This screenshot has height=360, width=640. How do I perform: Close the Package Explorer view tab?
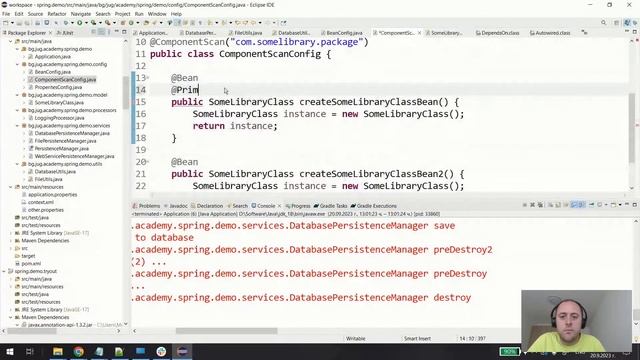pos(50,33)
